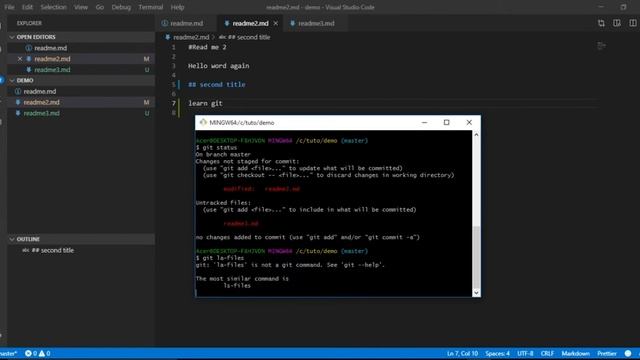Screen dimensions: 640x360
Task: Split the editor right
Action: pyautogui.click(x=633, y=23)
